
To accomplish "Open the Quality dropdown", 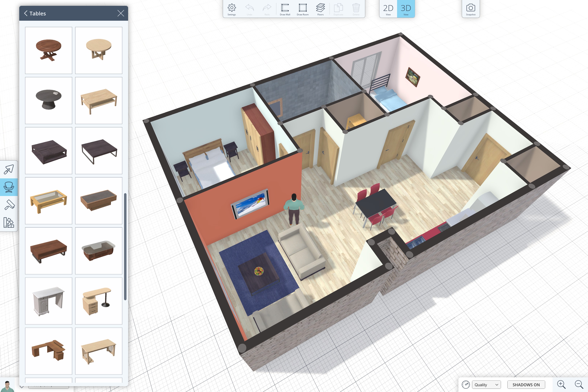I will pos(487,385).
